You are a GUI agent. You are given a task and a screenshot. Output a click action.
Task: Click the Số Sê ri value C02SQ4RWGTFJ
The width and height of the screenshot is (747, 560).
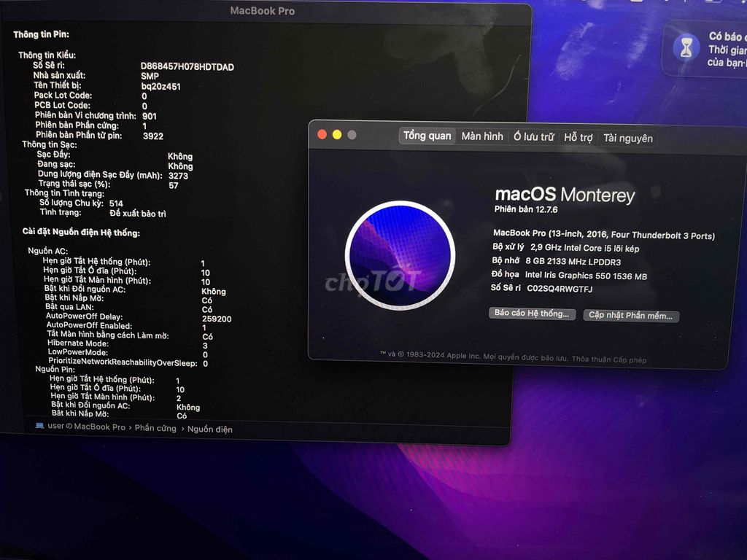pyautogui.click(x=560, y=289)
